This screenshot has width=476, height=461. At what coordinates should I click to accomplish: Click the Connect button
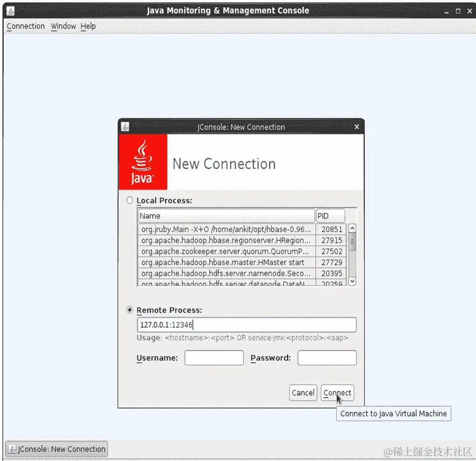(337, 393)
